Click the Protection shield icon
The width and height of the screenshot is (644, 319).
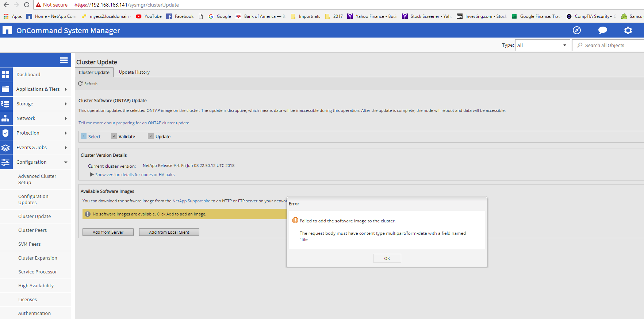6,133
